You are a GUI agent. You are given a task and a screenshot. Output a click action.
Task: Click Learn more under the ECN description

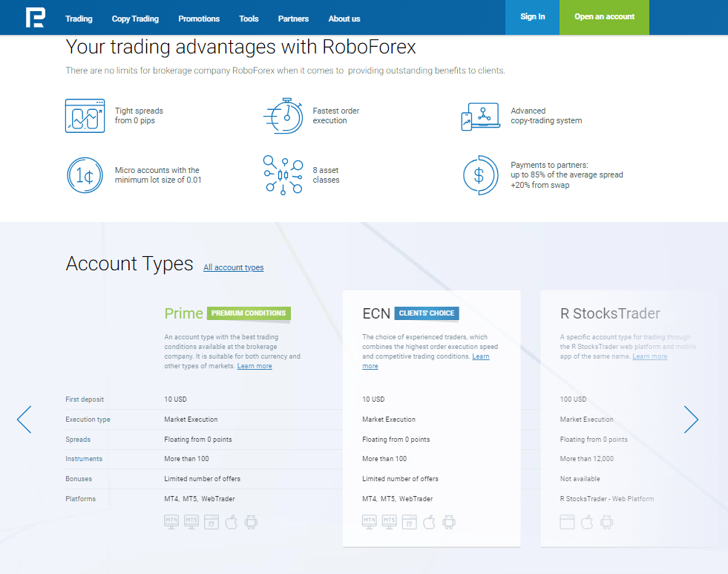[480, 356]
